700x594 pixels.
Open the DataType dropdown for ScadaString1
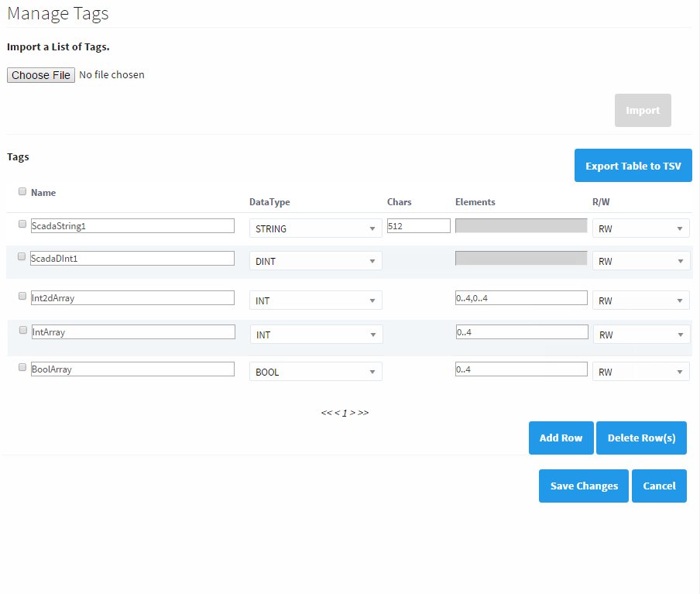click(315, 228)
